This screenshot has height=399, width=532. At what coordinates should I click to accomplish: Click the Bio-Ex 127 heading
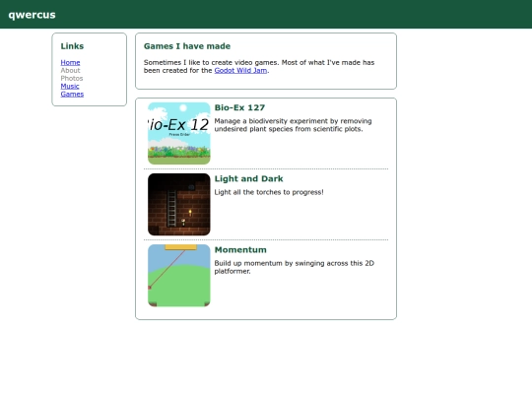pyautogui.click(x=239, y=107)
